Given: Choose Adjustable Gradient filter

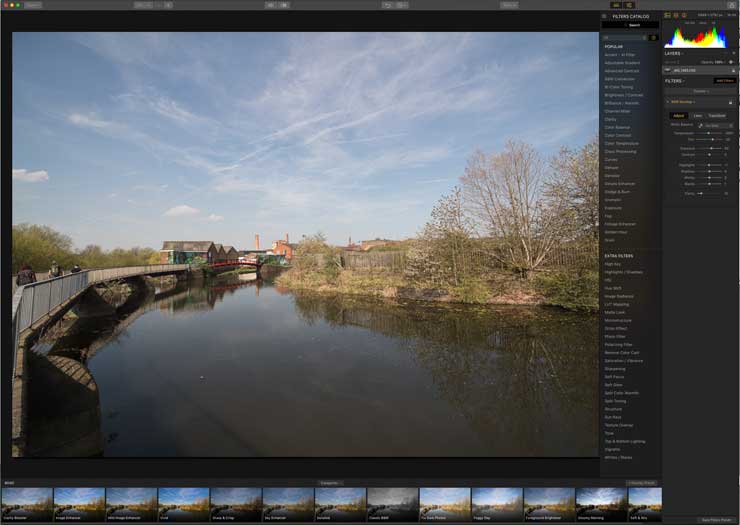Looking at the screenshot, I should tap(622, 63).
